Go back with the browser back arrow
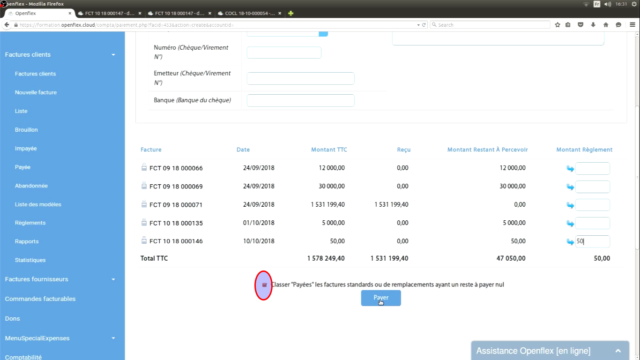 (x=7, y=25)
